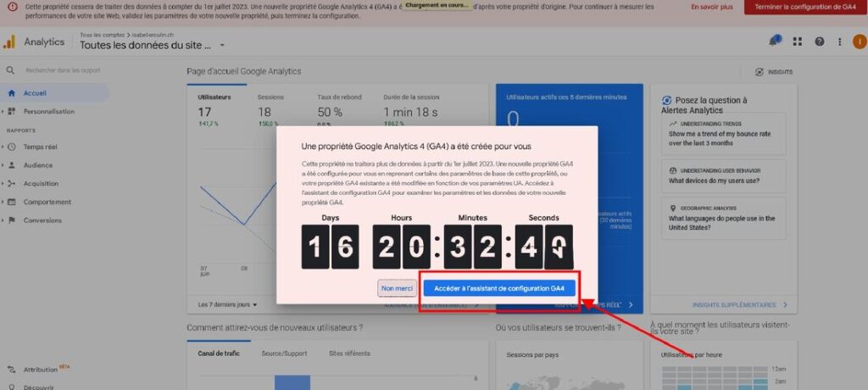Open the property selector dropdown arrow
Viewport: 868px width, 390px height.
[222, 46]
